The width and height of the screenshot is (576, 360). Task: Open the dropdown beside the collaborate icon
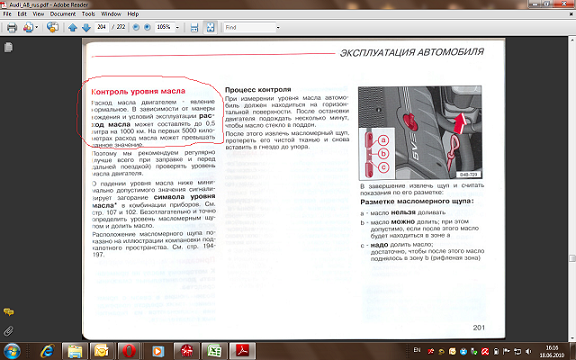37,28
